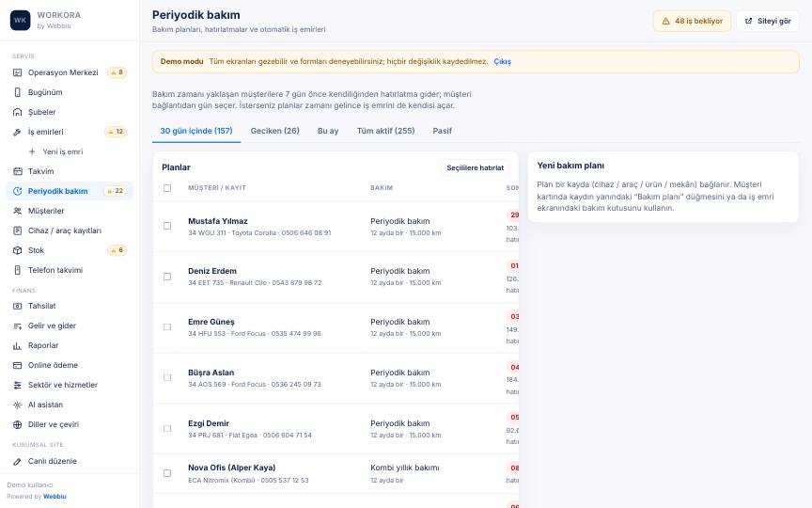Open Tahsilat cash icon
The image size is (812, 508).
point(17,306)
